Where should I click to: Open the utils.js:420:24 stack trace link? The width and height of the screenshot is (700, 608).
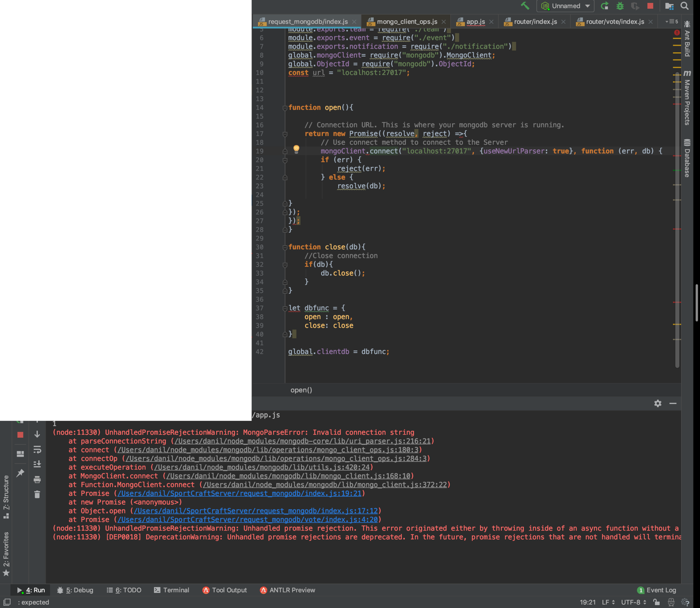[x=262, y=468]
